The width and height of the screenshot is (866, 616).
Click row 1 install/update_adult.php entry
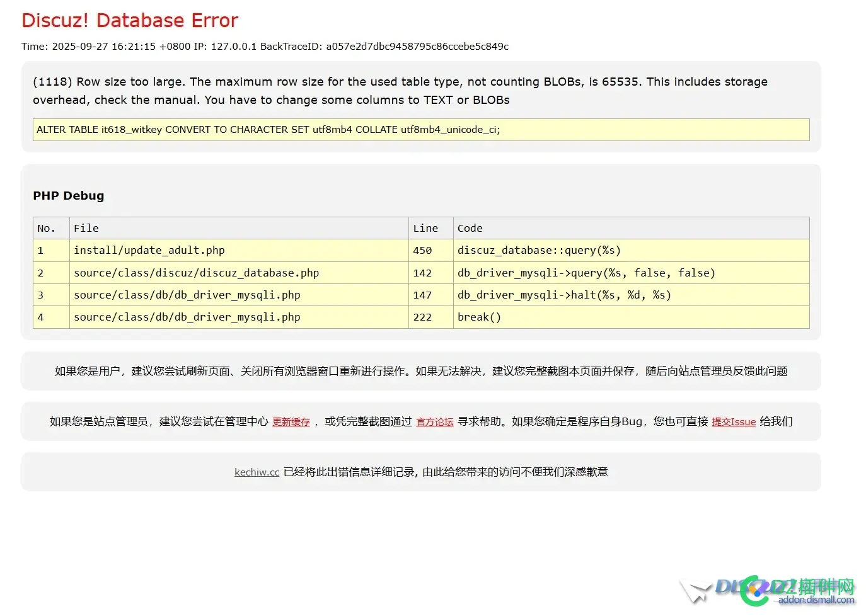149,250
